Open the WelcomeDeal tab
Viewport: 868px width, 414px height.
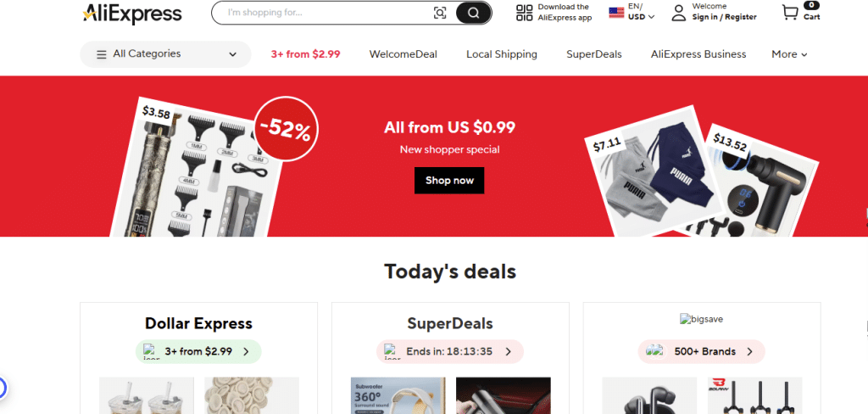[x=403, y=54]
